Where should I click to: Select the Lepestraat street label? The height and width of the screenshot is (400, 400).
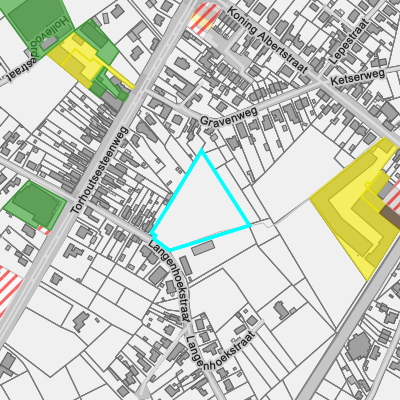click(349, 42)
